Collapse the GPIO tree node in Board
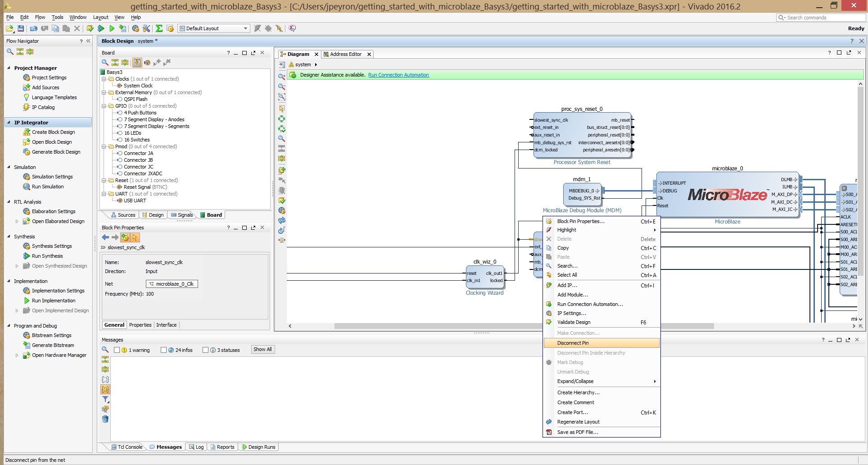The height and width of the screenshot is (465, 868). 104,106
